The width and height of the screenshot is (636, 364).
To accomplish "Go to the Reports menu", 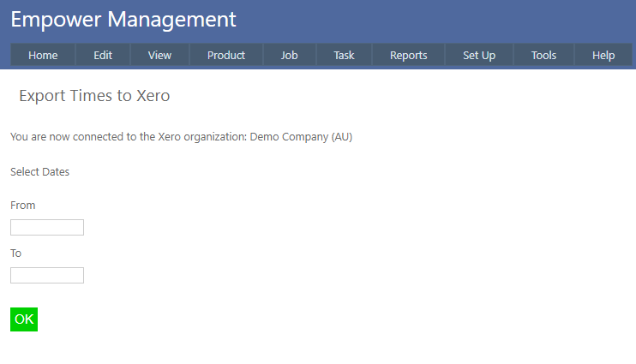I will [x=408, y=55].
